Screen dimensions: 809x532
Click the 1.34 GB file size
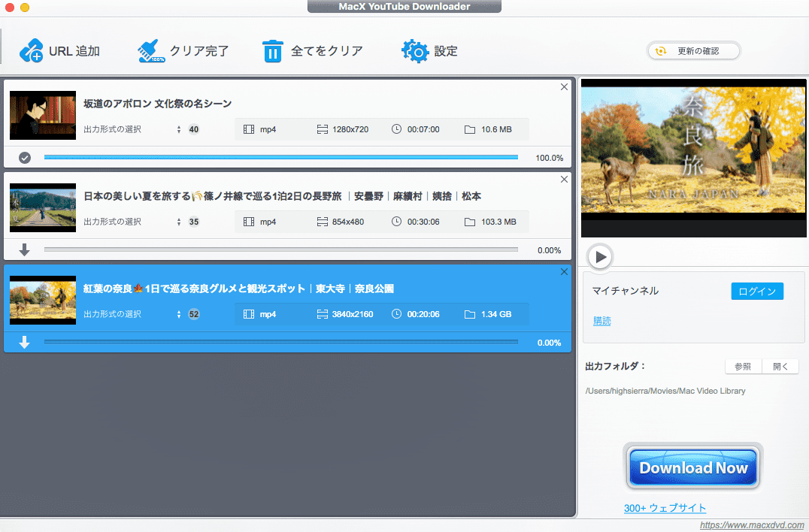pyautogui.click(x=496, y=314)
